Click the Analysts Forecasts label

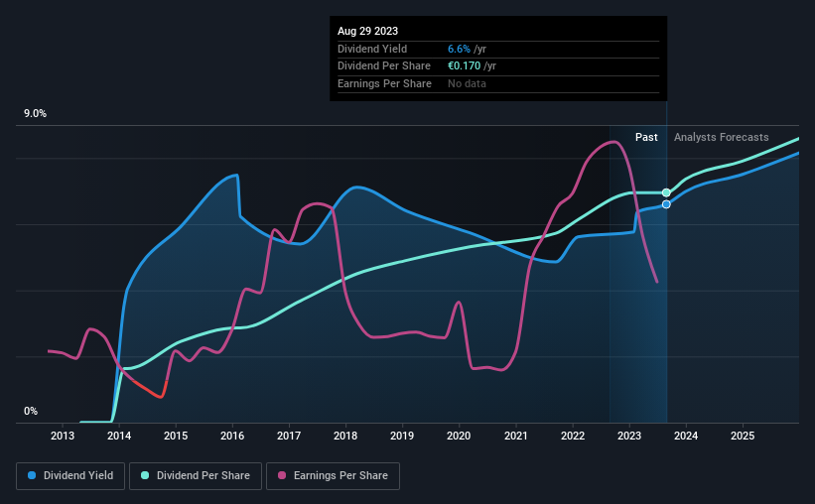point(722,137)
